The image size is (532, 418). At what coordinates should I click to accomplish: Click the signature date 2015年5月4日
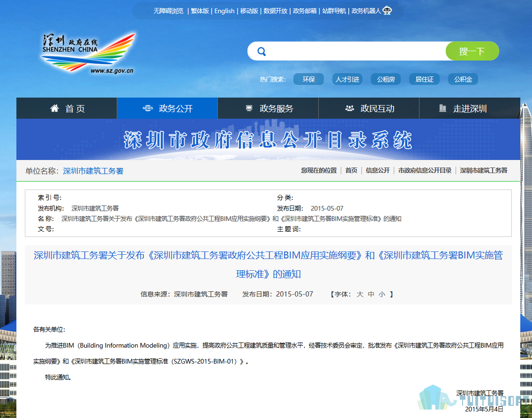484,409
